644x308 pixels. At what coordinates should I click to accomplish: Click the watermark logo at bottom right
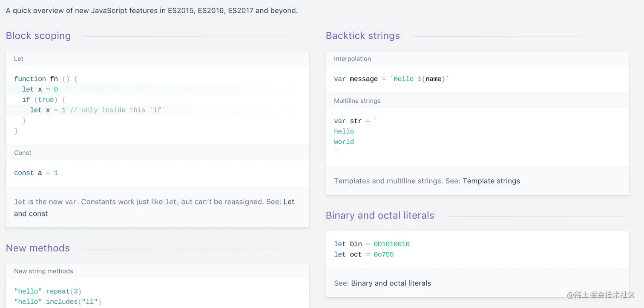(x=601, y=295)
